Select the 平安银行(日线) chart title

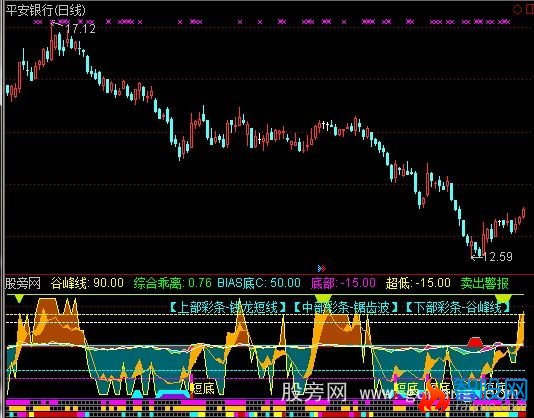tap(46, 10)
